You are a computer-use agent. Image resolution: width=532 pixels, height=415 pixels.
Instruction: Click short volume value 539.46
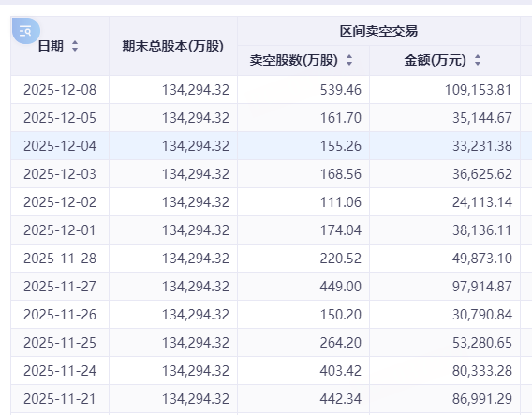click(x=341, y=90)
